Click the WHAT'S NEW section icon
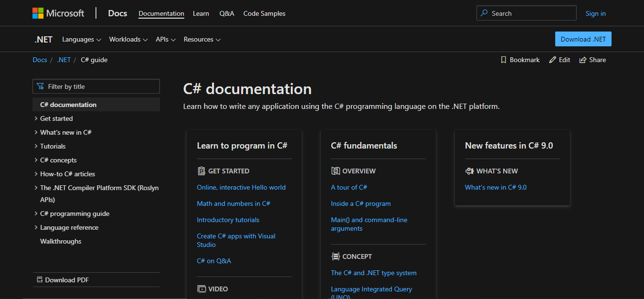Image resolution: width=644 pixels, height=299 pixels. [469, 171]
